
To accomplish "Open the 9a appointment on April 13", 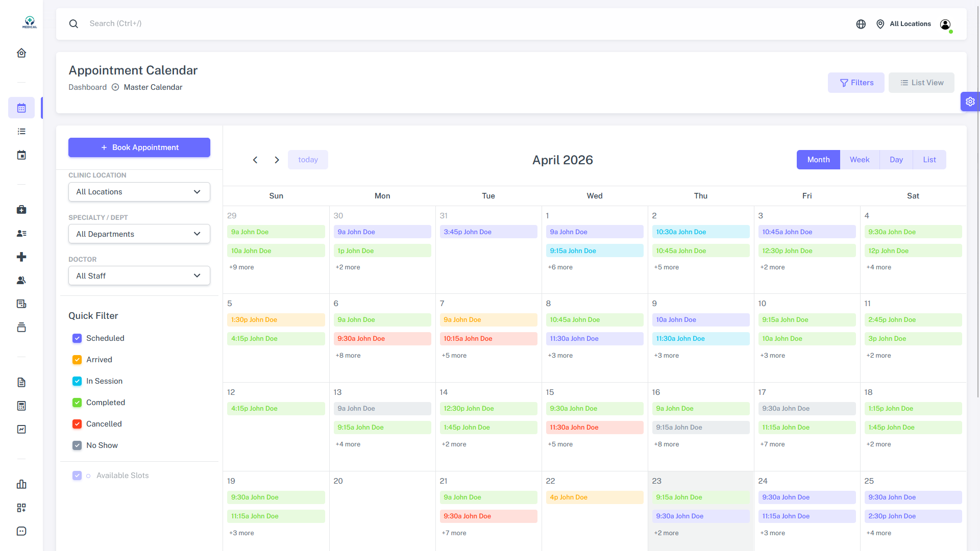I will (x=382, y=409).
